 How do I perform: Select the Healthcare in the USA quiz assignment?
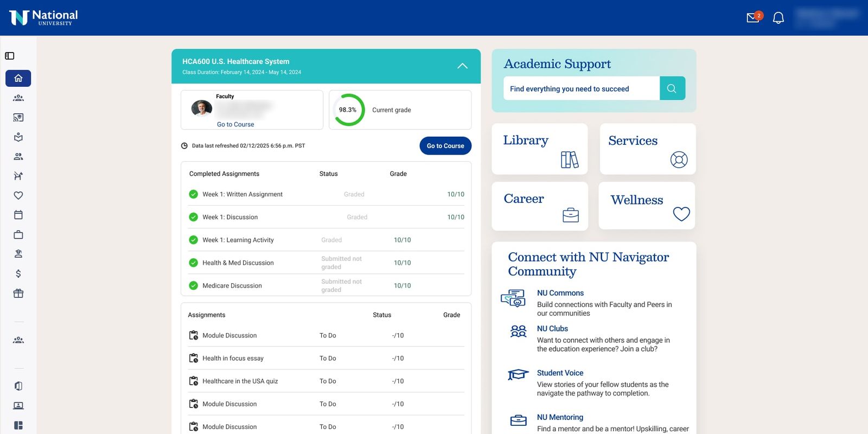(x=326, y=381)
